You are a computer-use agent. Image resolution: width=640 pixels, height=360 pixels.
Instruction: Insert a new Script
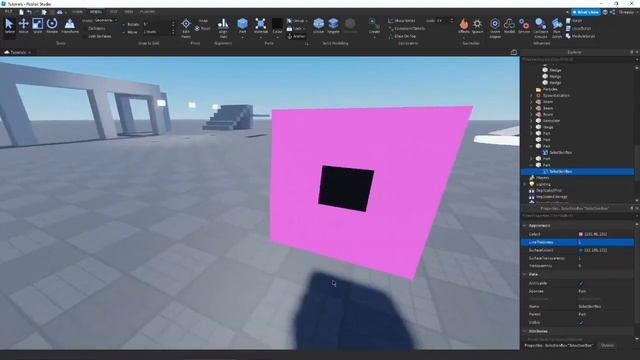pyautogui.click(x=574, y=20)
